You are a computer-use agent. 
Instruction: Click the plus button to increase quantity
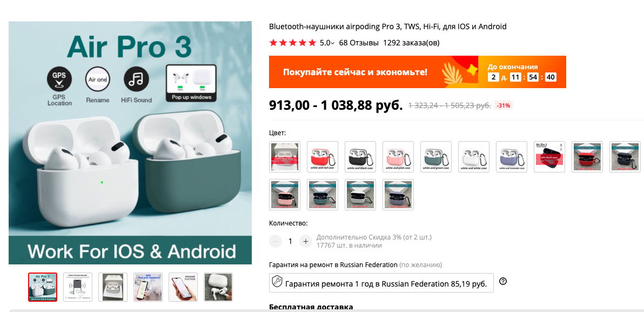[x=305, y=241]
